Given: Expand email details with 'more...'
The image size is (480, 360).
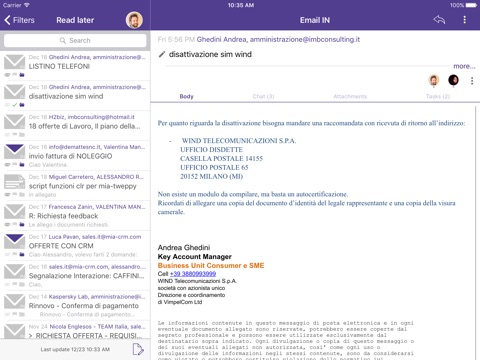Looking at the screenshot, I should pos(464,66).
